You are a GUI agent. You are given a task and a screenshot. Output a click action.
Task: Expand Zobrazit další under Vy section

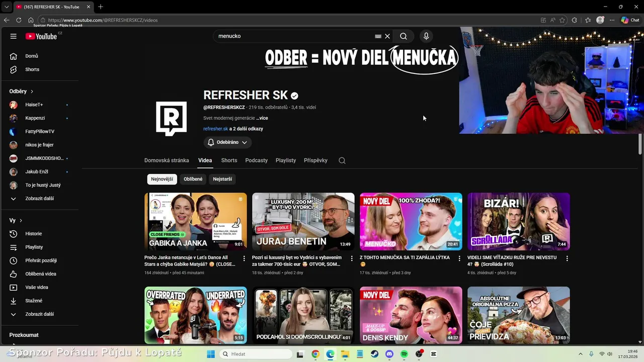[x=40, y=314]
